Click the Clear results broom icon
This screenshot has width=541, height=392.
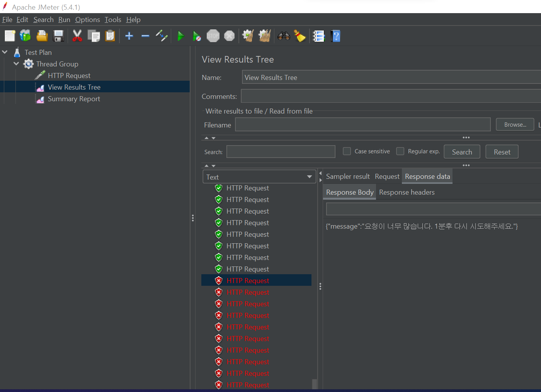[248, 36]
